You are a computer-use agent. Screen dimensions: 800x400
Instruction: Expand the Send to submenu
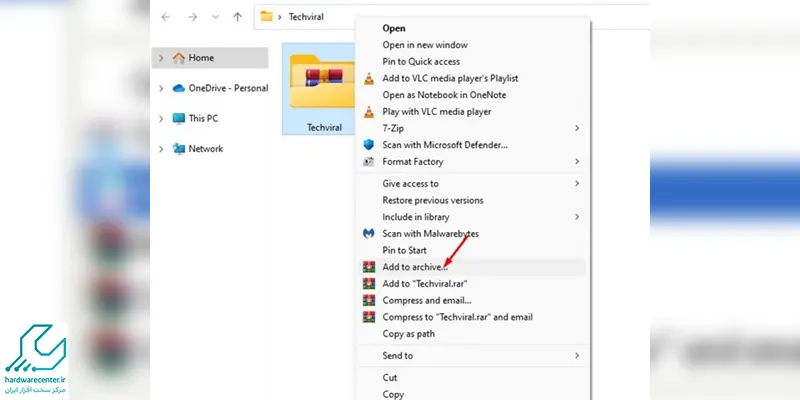[577, 356]
